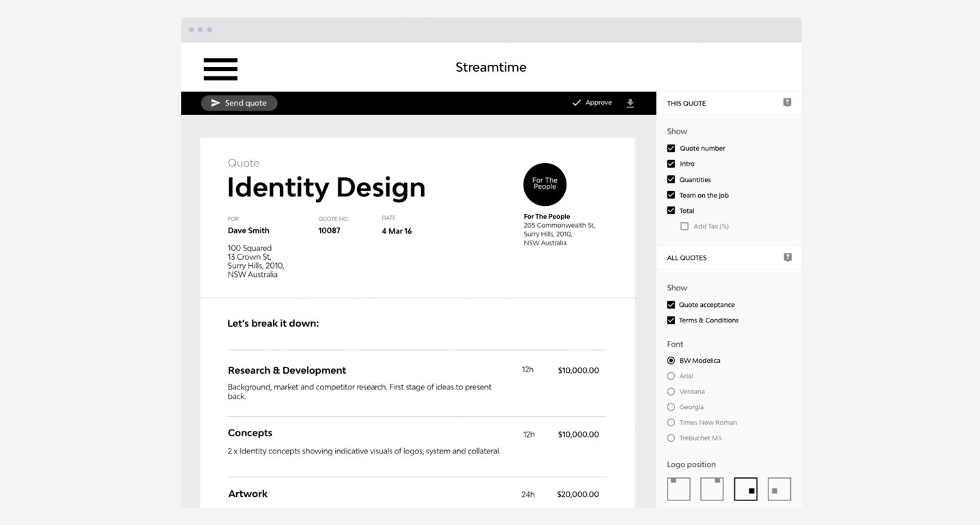980x525 pixels.
Task: Enable Add Tax (%) checkbox
Action: (x=684, y=226)
